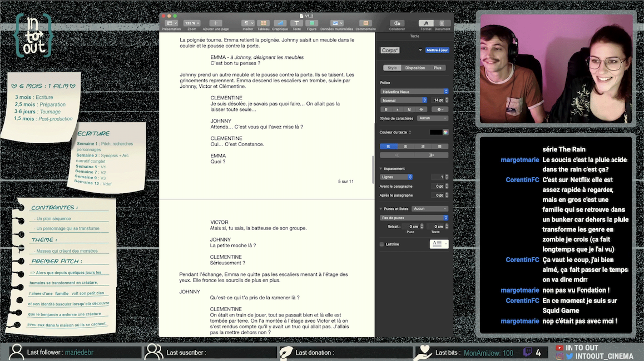Switch to the Style tab
The height and width of the screenshot is (361, 644).
(392, 68)
